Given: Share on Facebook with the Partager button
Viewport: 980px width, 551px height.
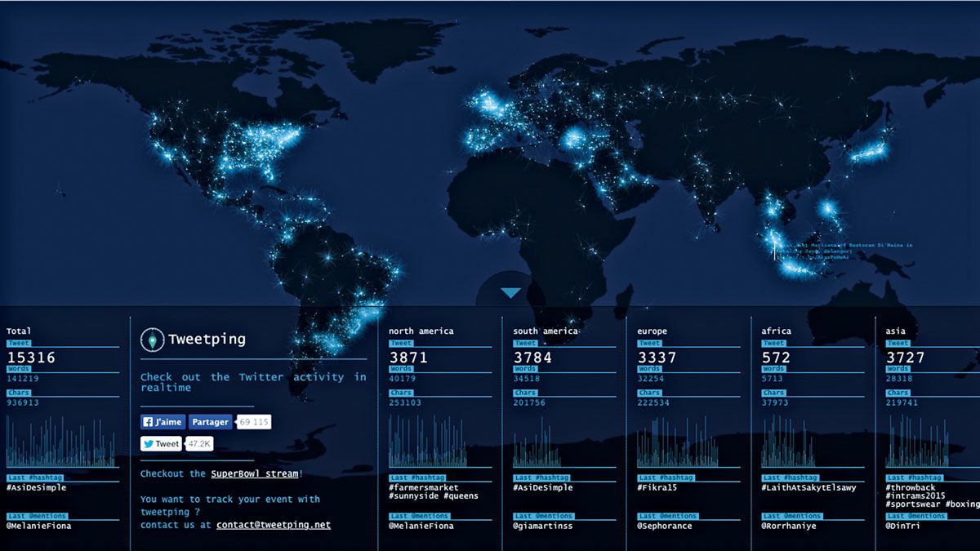Looking at the screenshot, I should coord(210,422).
